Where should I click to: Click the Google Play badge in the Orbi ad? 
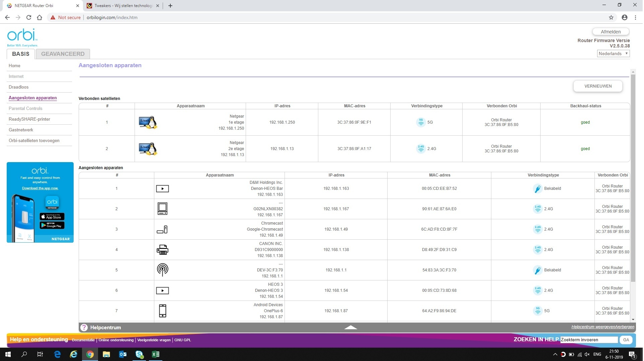click(52, 226)
